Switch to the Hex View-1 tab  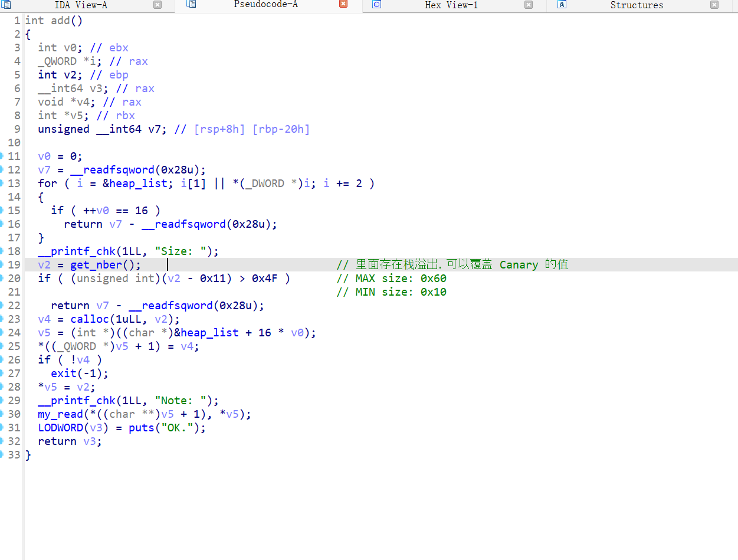point(451,5)
